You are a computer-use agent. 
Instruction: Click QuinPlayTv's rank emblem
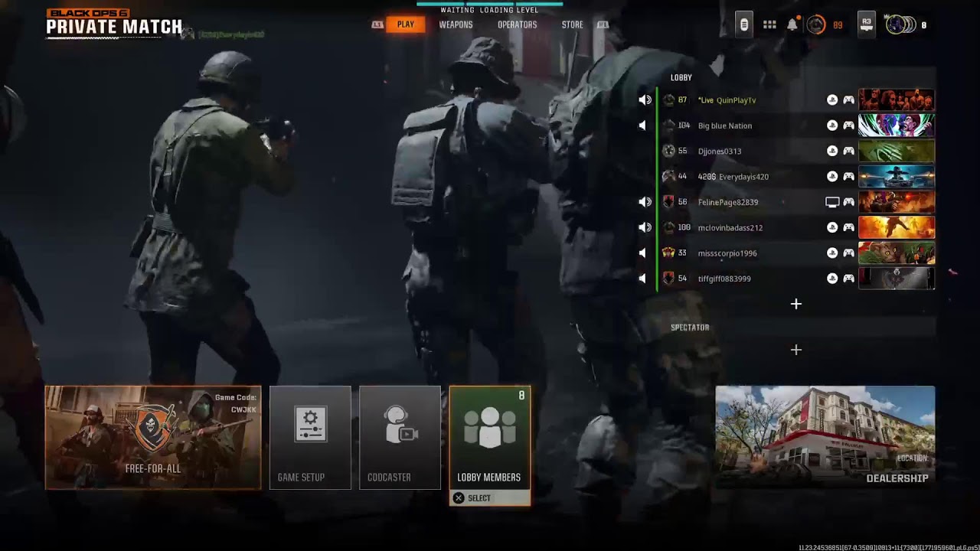point(668,99)
